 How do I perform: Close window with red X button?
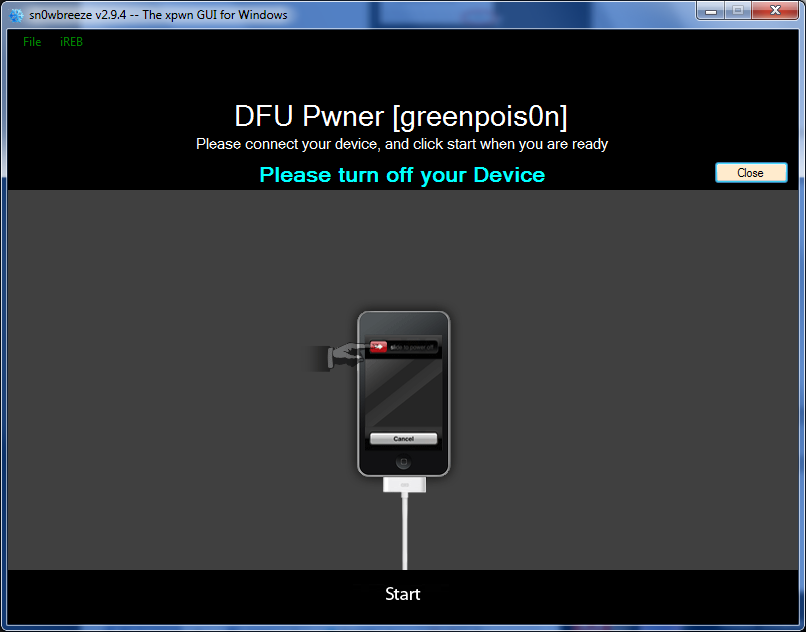tap(775, 11)
